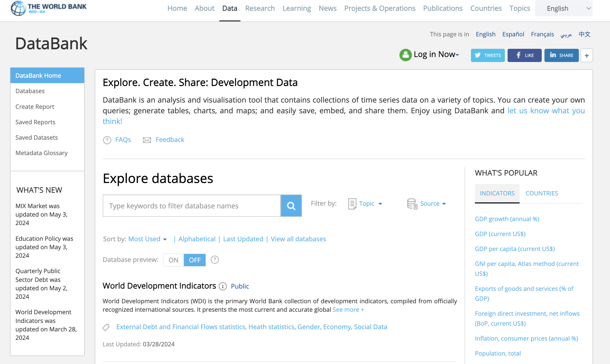Click the info icon beside World Development Indicators
The height and width of the screenshot is (364, 610).
pos(222,286)
